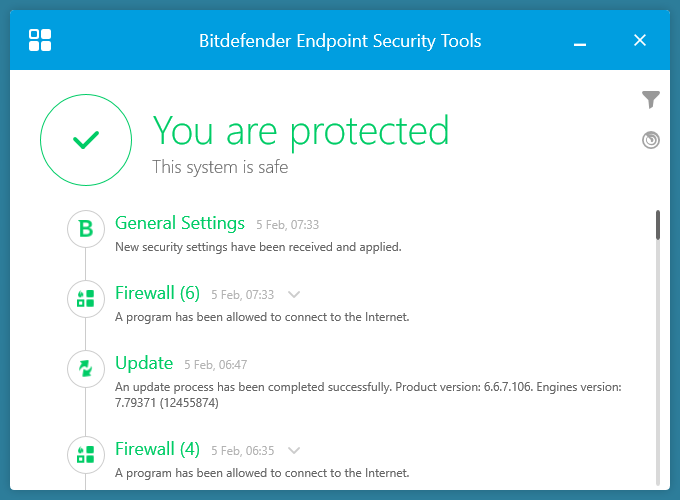Click the Firewall (6) event icon
Screen dimensions: 680x500
pyautogui.click(x=86, y=298)
